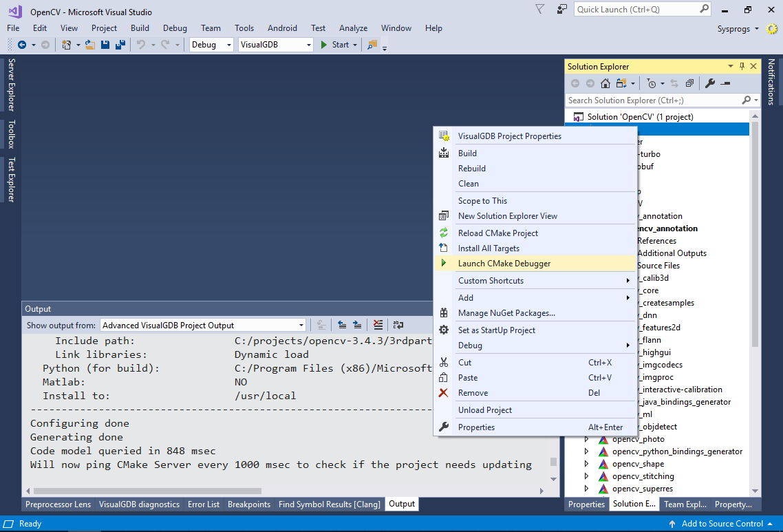Switch to the Error List tab
This screenshot has width=783, height=532.
coord(203,504)
